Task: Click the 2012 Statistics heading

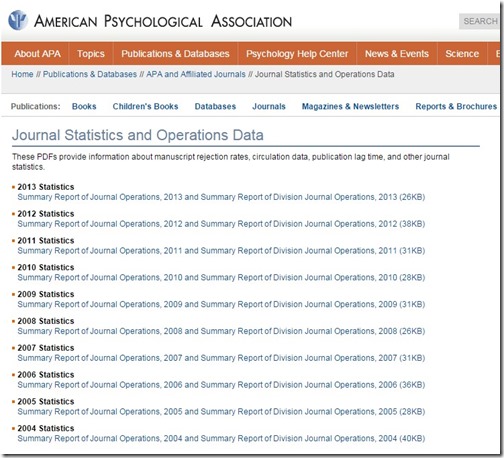Action: [46, 214]
